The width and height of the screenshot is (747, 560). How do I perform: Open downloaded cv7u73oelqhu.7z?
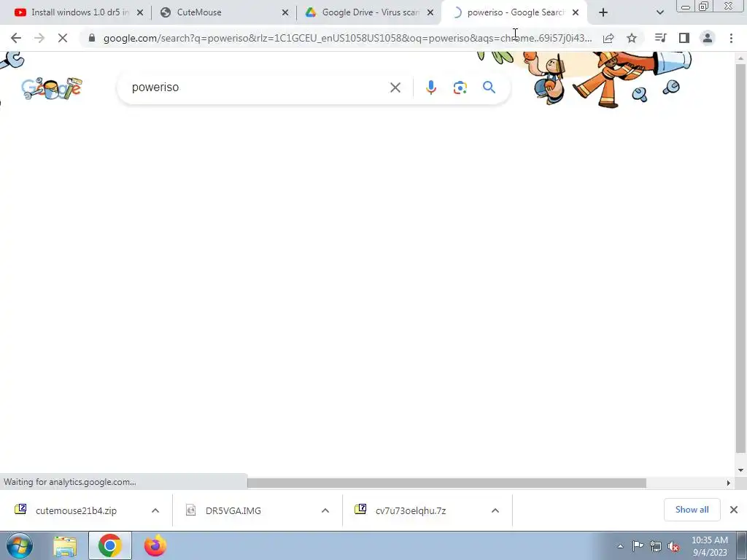pos(411,510)
